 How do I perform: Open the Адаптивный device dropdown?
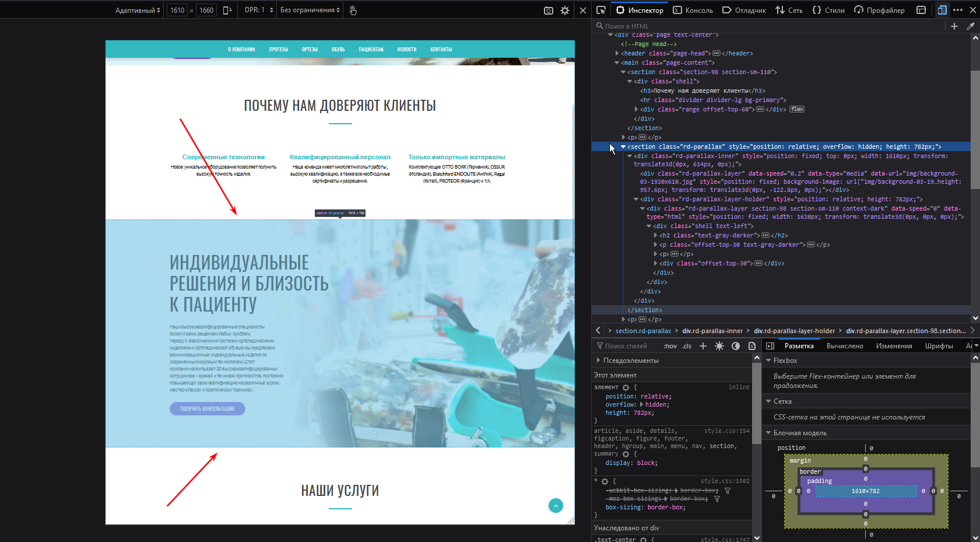pyautogui.click(x=138, y=10)
